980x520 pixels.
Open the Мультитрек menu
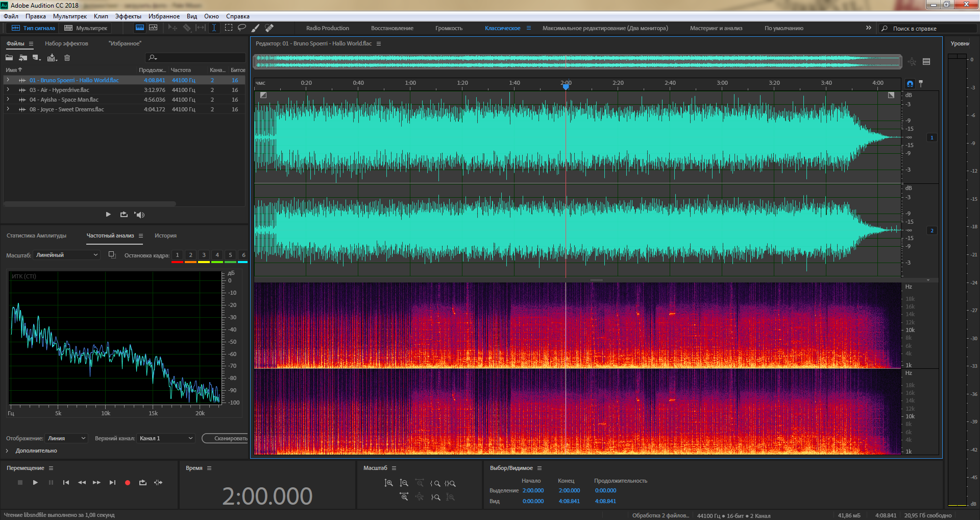tap(70, 16)
